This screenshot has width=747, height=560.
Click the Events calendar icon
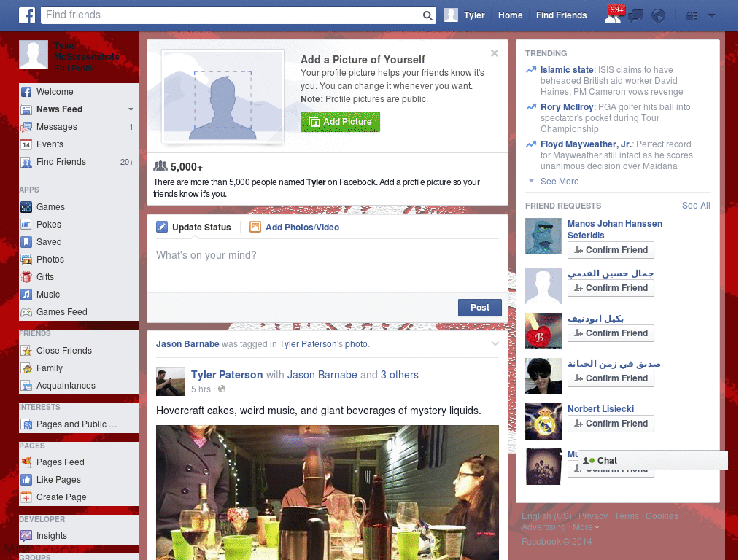pyautogui.click(x=27, y=145)
